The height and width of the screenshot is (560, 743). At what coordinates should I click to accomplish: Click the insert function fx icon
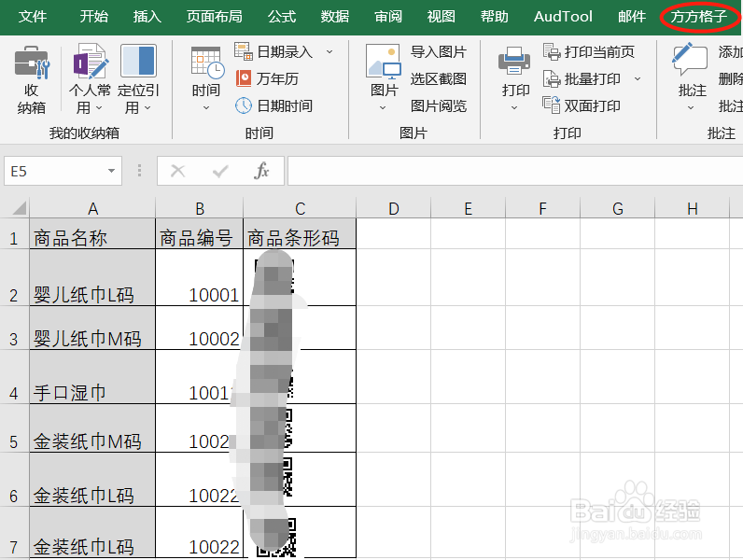(261, 171)
